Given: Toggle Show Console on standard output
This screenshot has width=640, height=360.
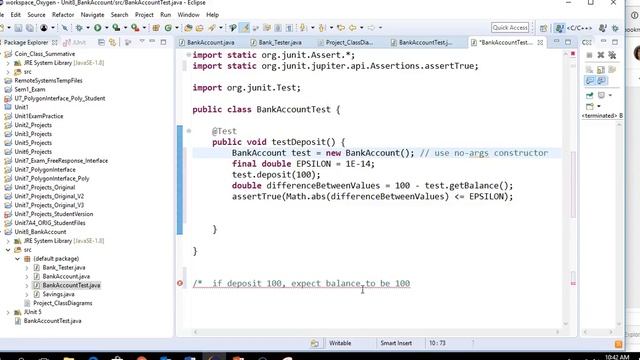Looking at the screenshot, I should tap(589, 81).
